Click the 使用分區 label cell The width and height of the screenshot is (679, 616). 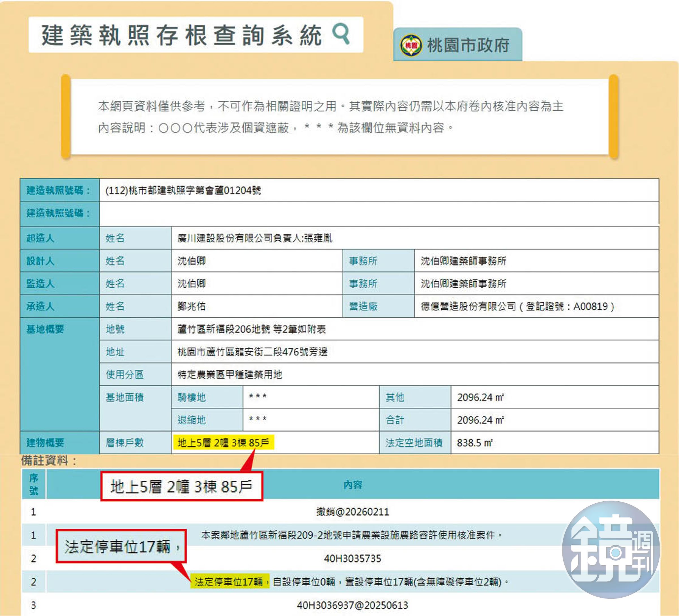coord(135,375)
